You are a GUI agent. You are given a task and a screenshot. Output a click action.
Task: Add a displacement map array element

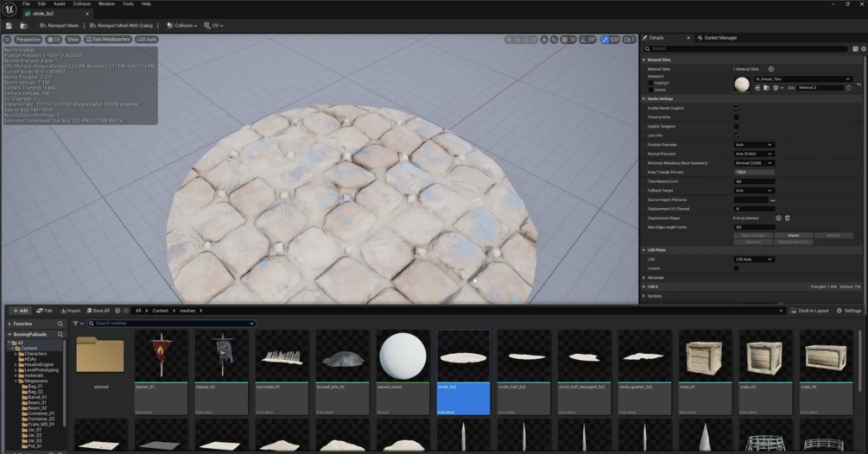[x=778, y=218]
